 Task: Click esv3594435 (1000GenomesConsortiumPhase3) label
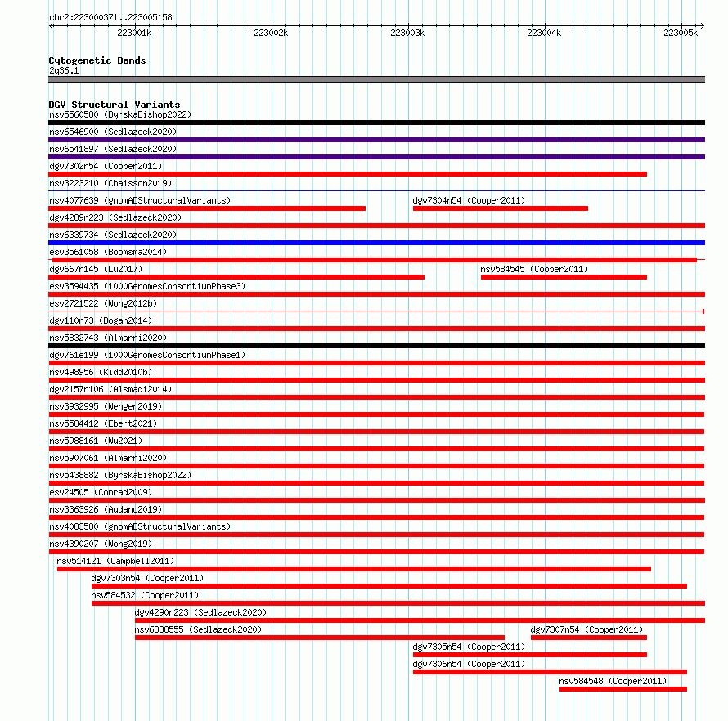pyautogui.click(x=147, y=286)
